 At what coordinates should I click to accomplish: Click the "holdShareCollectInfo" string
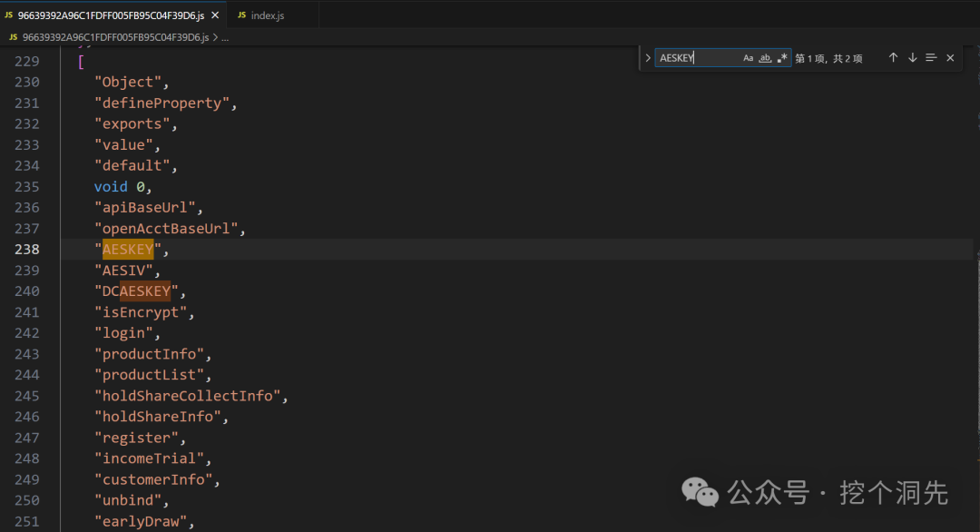[188, 397]
